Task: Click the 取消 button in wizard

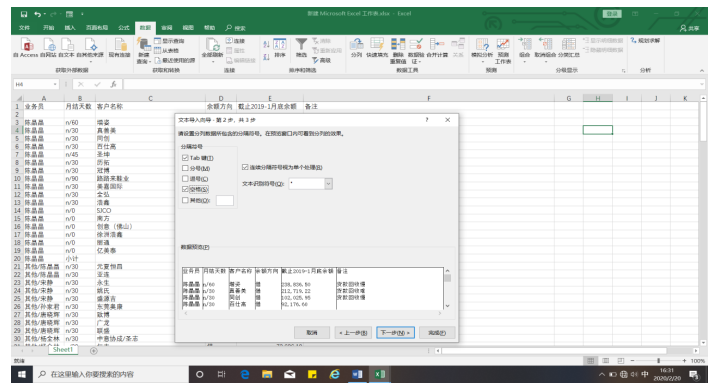Action: tap(312, 333)
